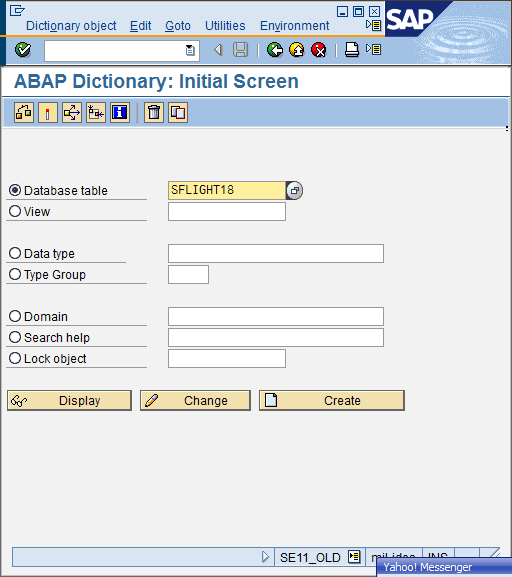Open the Goto menu

(178, 26)
